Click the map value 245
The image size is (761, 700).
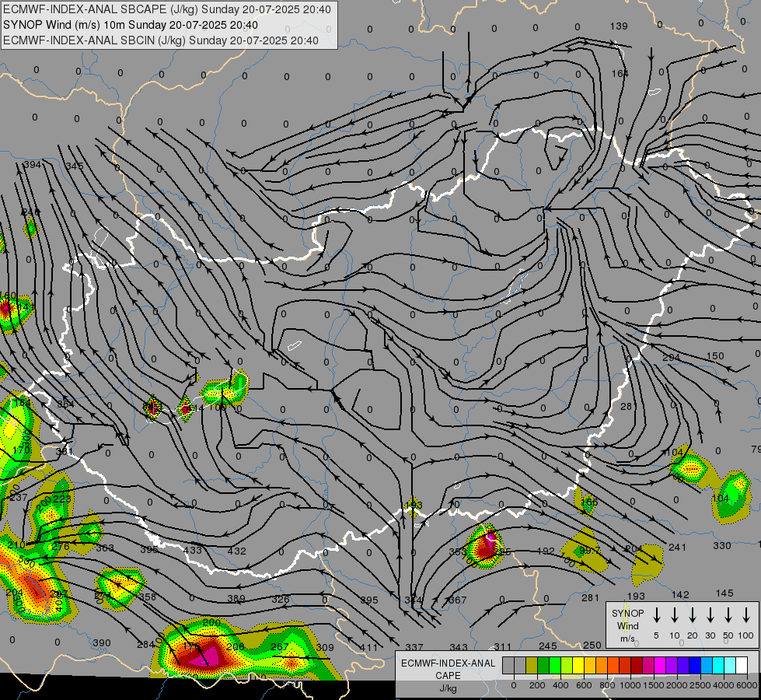(x=547, y=646)
